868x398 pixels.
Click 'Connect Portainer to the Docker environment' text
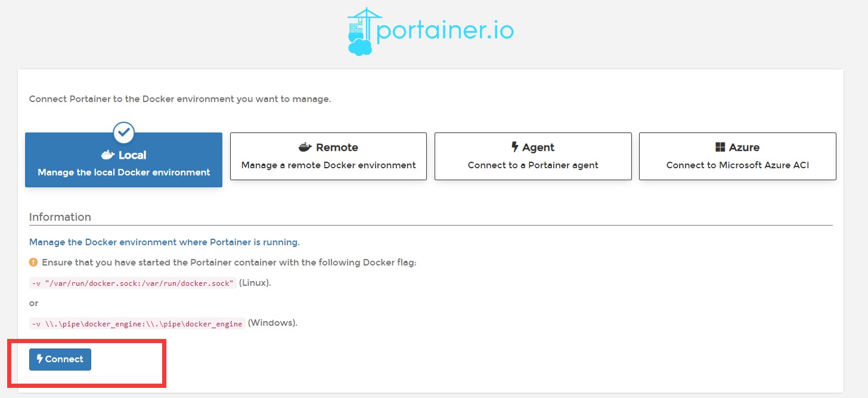tap(180, 99)
